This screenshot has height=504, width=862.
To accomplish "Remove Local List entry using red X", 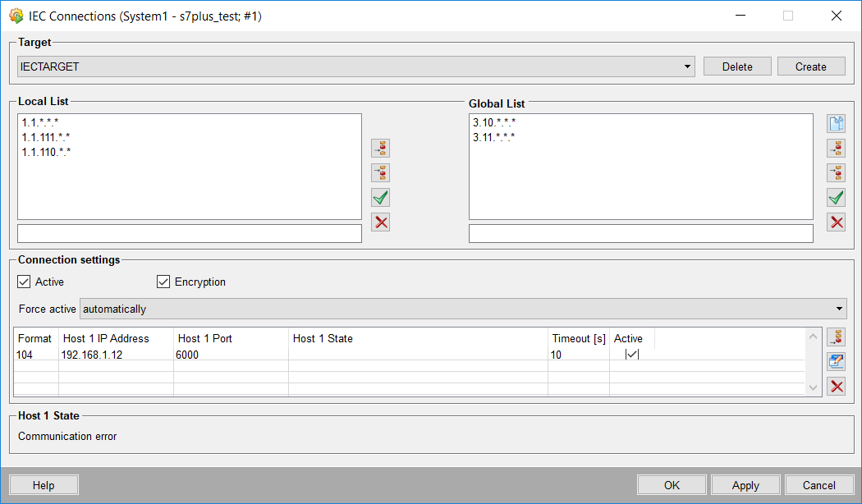I will click(x=380, y=222).
